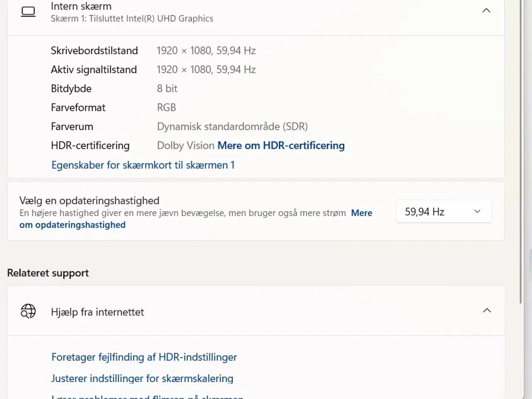Image resolution: width=532 pixels, height=399 pixels.
Task: Click the Relateret support heading
Action: [x=48, y=273]
